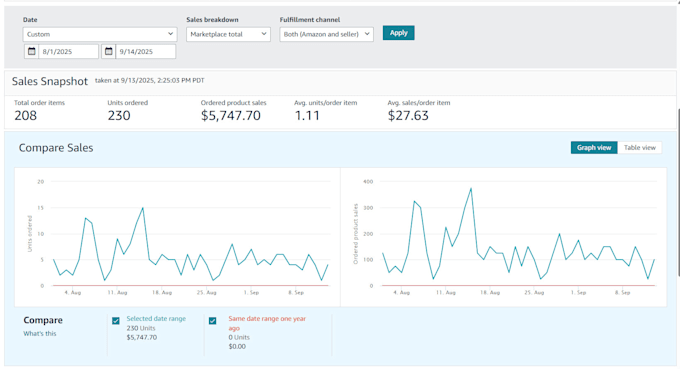The width and height of the screenshot is (680, 369).
Task: Click 230 Units under Selected date range
Action: (x=141, y=328)
